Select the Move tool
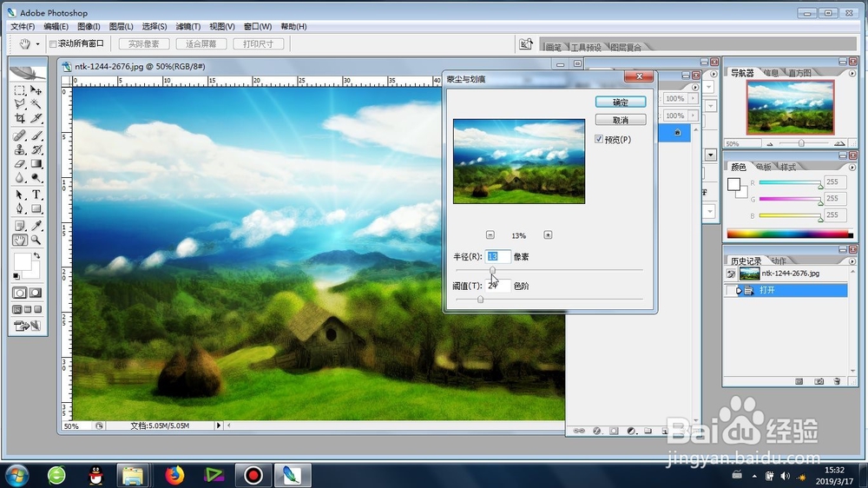 pyautogui.click(x=36, y=89)
